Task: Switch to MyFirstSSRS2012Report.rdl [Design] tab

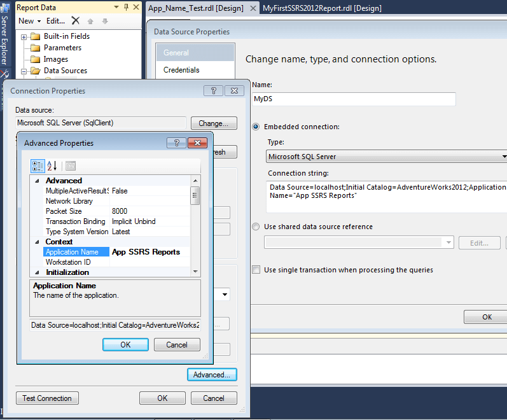Action: pos(322,8)
